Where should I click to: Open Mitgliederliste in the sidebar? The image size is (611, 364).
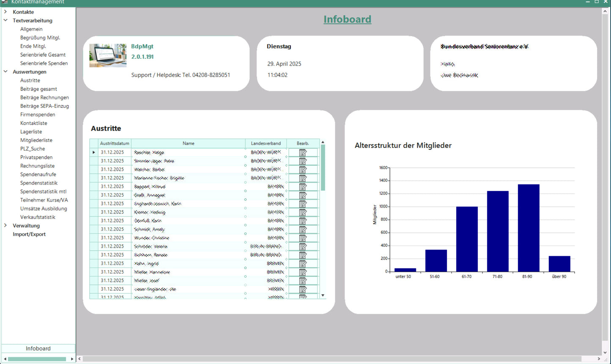pyautogui.click(x=36, y=140)
